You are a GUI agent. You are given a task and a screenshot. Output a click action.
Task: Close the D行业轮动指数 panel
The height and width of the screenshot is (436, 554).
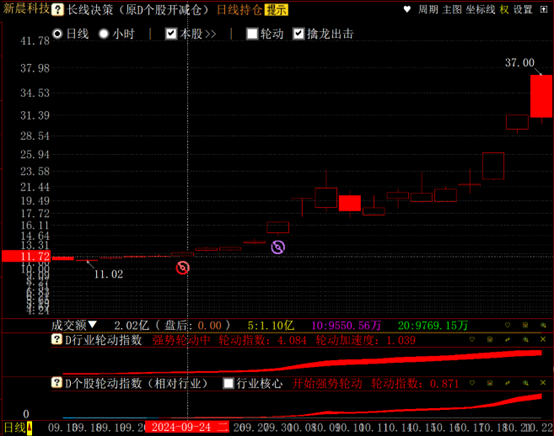543,340
